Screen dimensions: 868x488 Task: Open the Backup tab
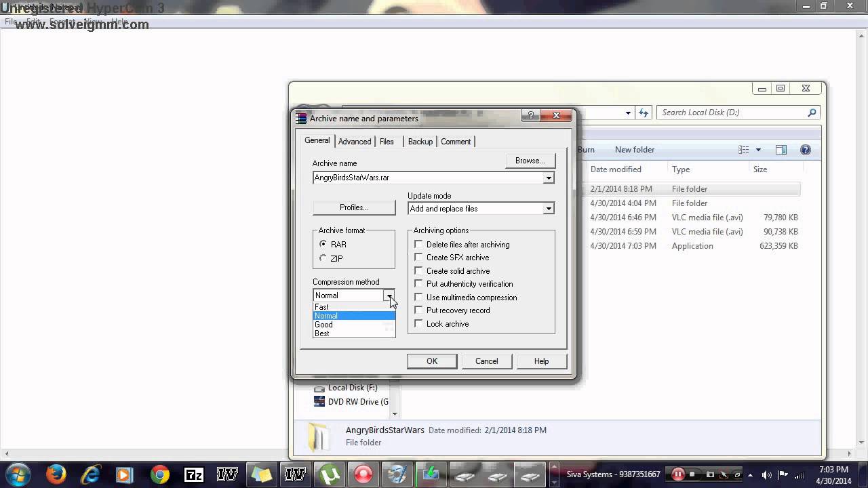[420, 142]
